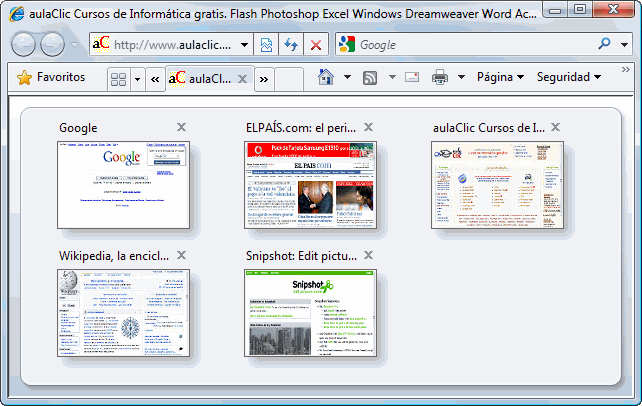This screenshot has height=406, width=642.
Task: Open the Seguridad menu
Action: click(568, 77)
